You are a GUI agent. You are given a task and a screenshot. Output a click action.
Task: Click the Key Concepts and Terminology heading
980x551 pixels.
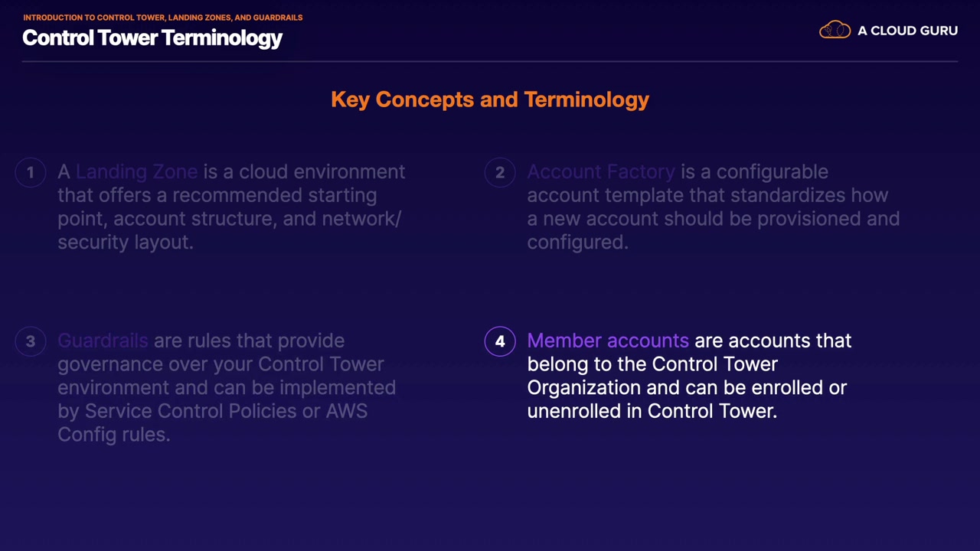tap(490, 99)
